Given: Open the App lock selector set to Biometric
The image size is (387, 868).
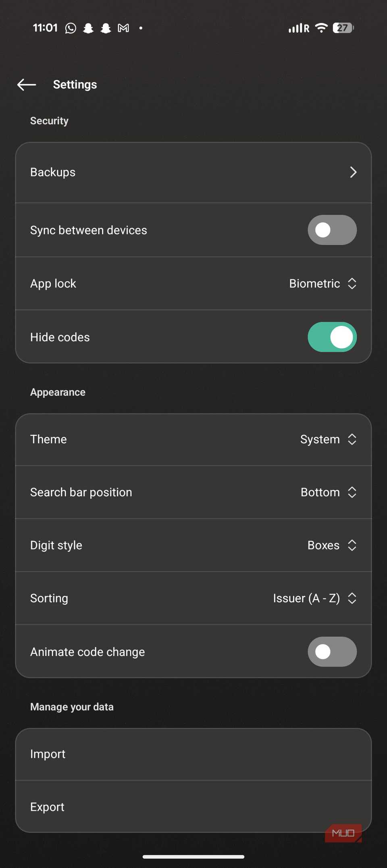Looking at the screenshot, I should 322,283.
